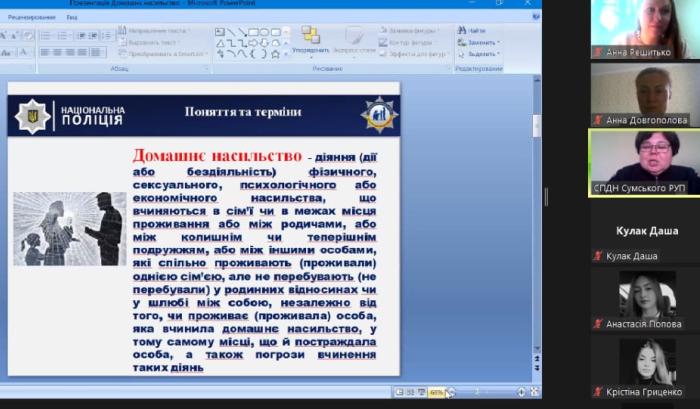Open Преобразовать в SmartArt dropdown
Viewport: 700px width, 409px height.
tap(163, 54)
